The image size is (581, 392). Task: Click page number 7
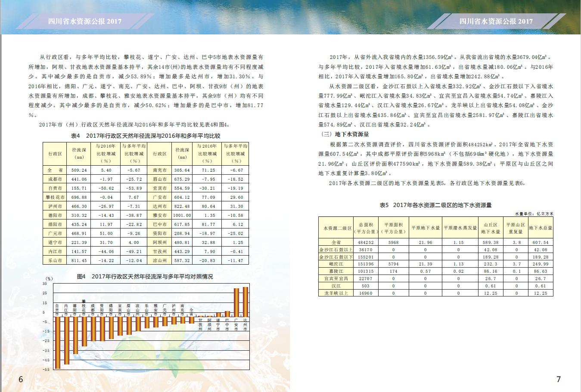coord(559,379)
